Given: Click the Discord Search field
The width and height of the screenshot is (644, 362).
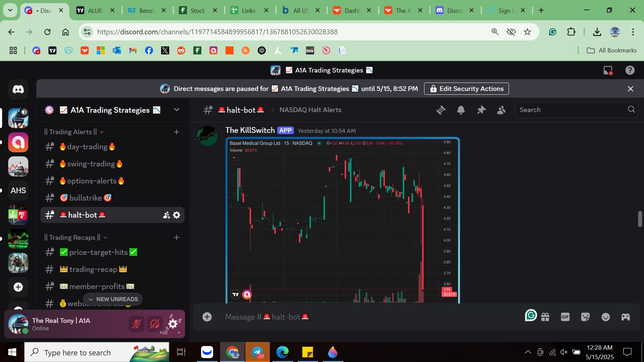Looking at the screenshot, I should [x=576, y=110].
